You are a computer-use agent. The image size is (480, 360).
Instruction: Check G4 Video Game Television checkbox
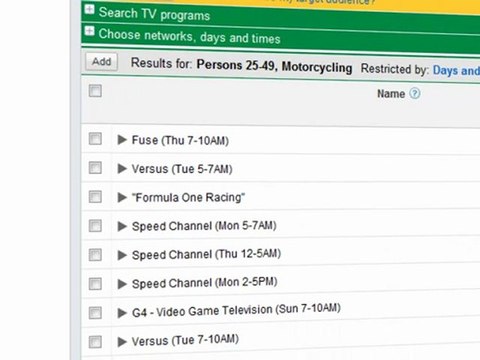tap(95, 313)
